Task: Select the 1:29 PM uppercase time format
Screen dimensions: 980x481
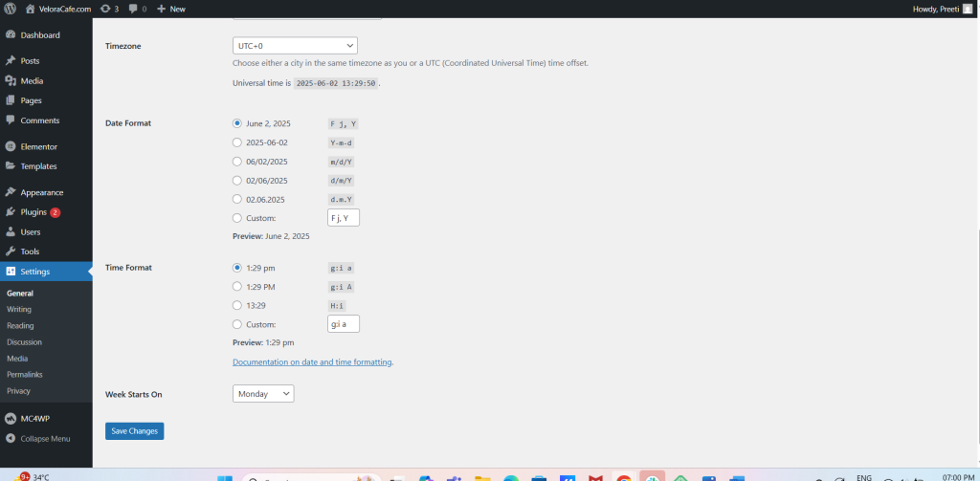Action: [237, 286]
